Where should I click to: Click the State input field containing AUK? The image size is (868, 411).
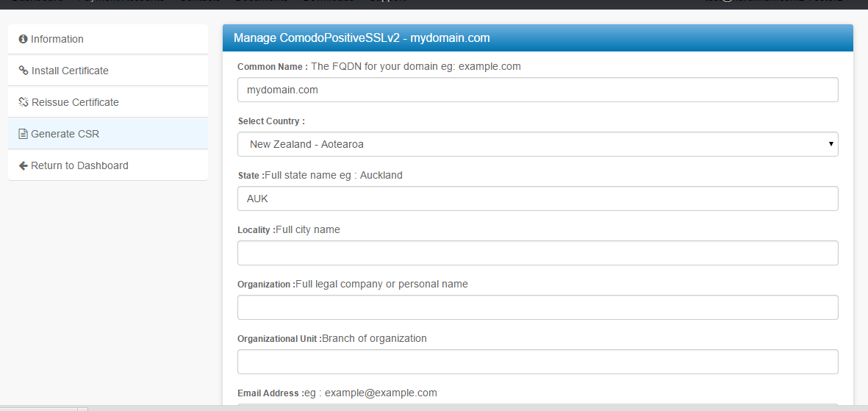point(537,199)
